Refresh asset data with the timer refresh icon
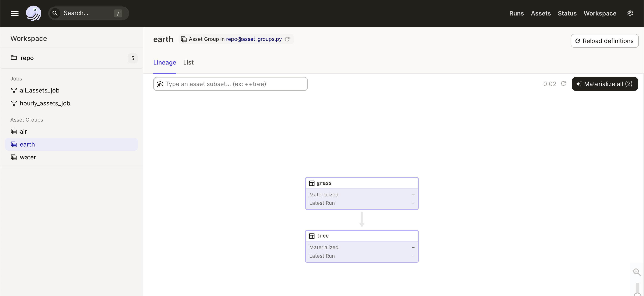 tap(563, 84)
